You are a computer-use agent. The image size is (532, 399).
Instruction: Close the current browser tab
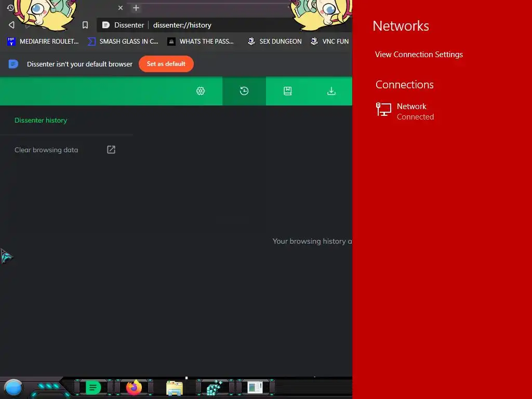121,8
